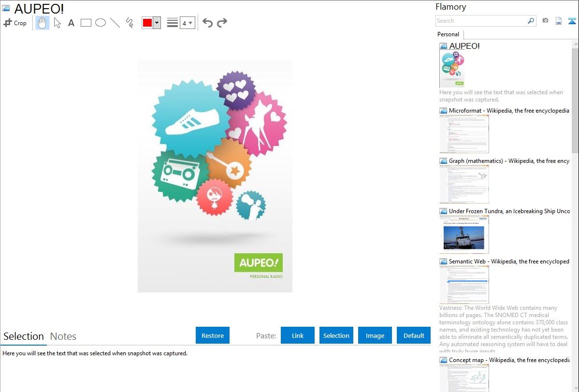
Task: Select Semantic Web - Wikipedia entry title
Action: [509, 261]
